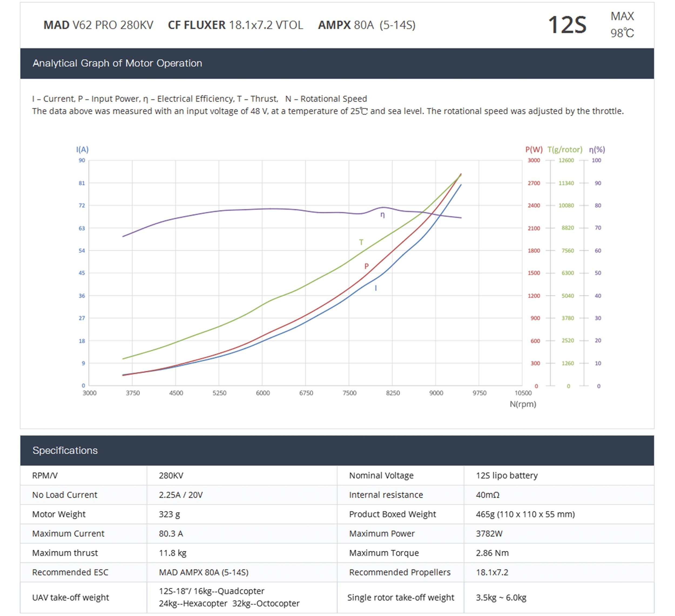
Task: Click the 'Analytical Graph of Motor Operation' header
Action: (117, 63)
